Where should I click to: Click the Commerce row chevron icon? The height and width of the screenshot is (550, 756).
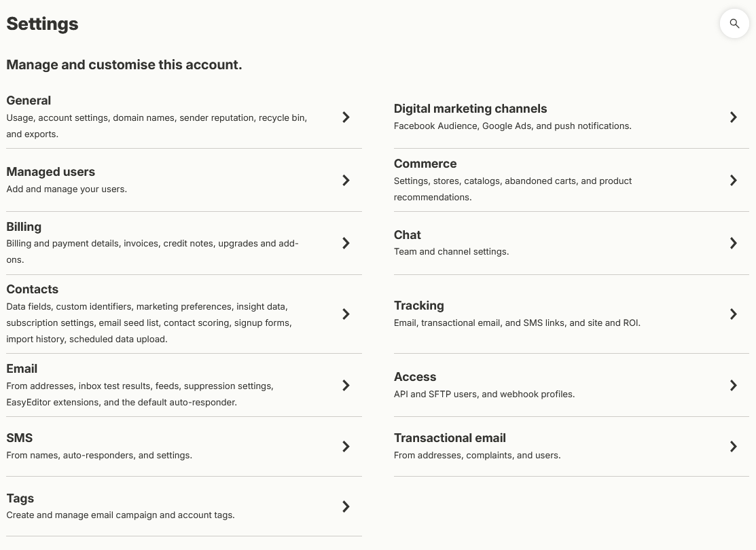(x=734, y=181)
